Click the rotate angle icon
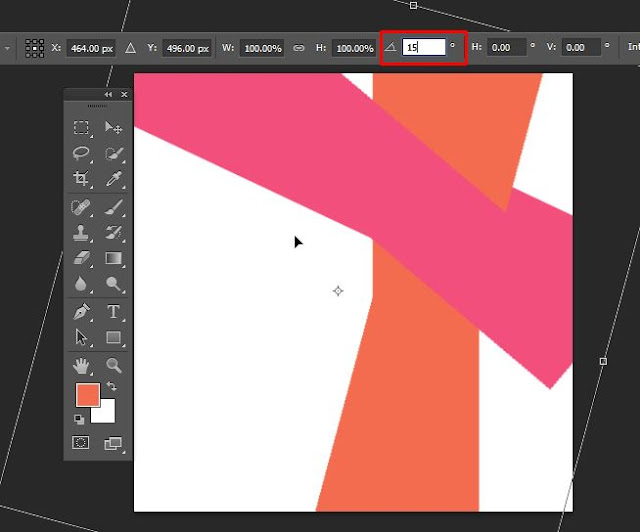The width and height of the screenshot is (640, 532). click(x=391, y=47)
